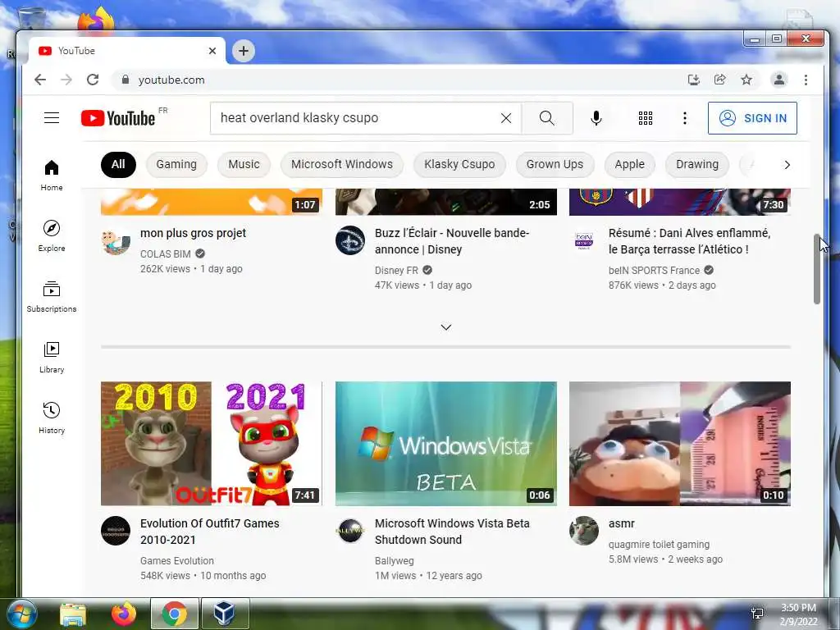Viewport: 840px width, 630px height.
Task: Open the quagmire toilet gaming channel name
Action: pos(659,545)
